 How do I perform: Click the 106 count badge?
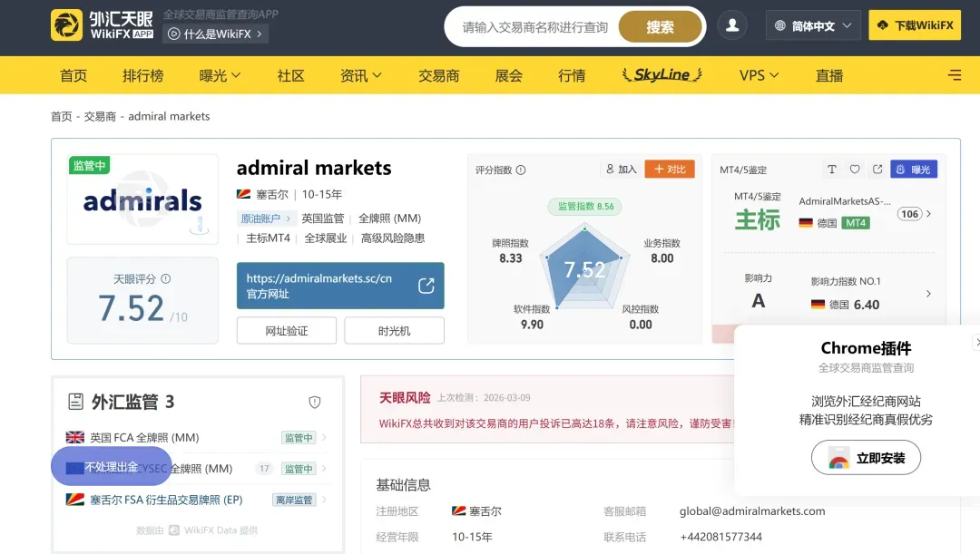pos(909,214)
